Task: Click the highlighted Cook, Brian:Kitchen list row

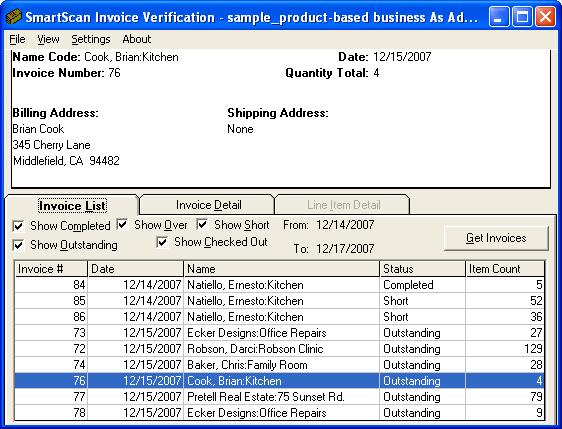Action: (x=279, y=381)
